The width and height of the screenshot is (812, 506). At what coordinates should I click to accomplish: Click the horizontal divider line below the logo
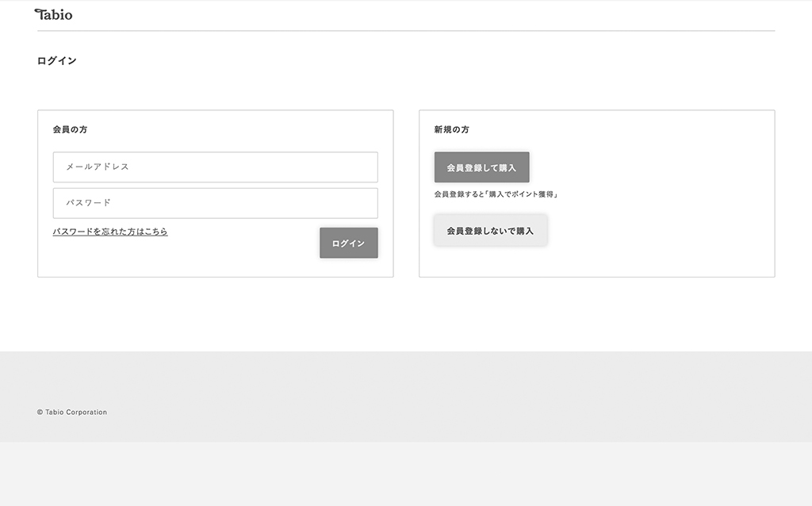[406, 31]
